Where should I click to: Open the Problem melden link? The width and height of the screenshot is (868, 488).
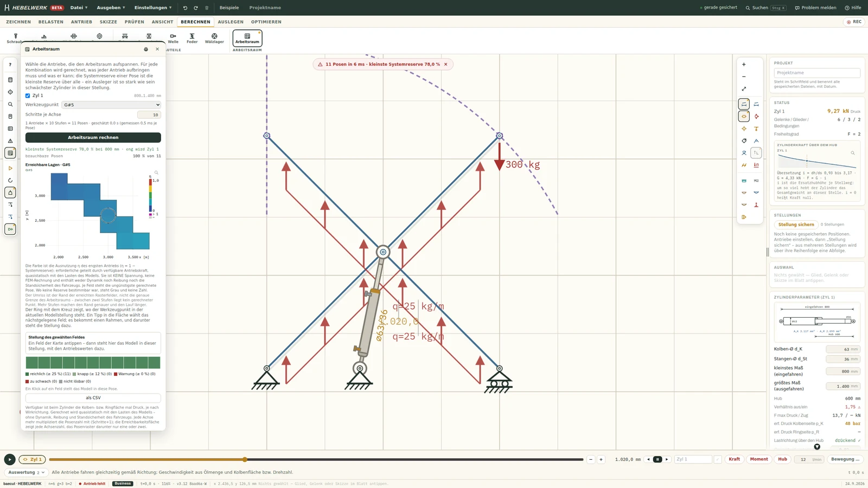click(x=815, y=8)
